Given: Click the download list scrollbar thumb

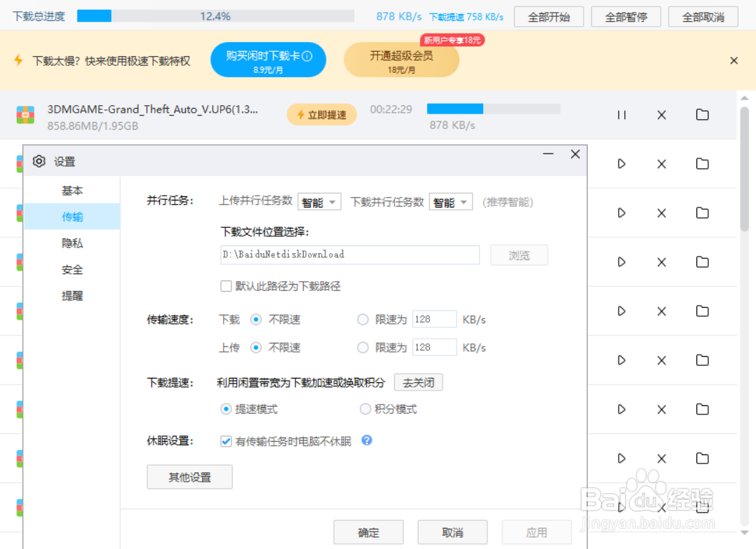Looking at the screenshot, I should (745, 170).
